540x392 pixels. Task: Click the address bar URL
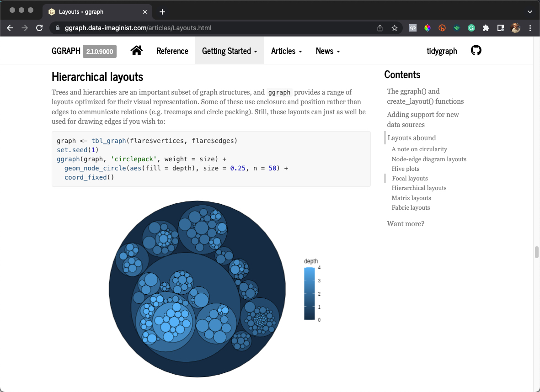pyautogui.click(x=138, y=28)
